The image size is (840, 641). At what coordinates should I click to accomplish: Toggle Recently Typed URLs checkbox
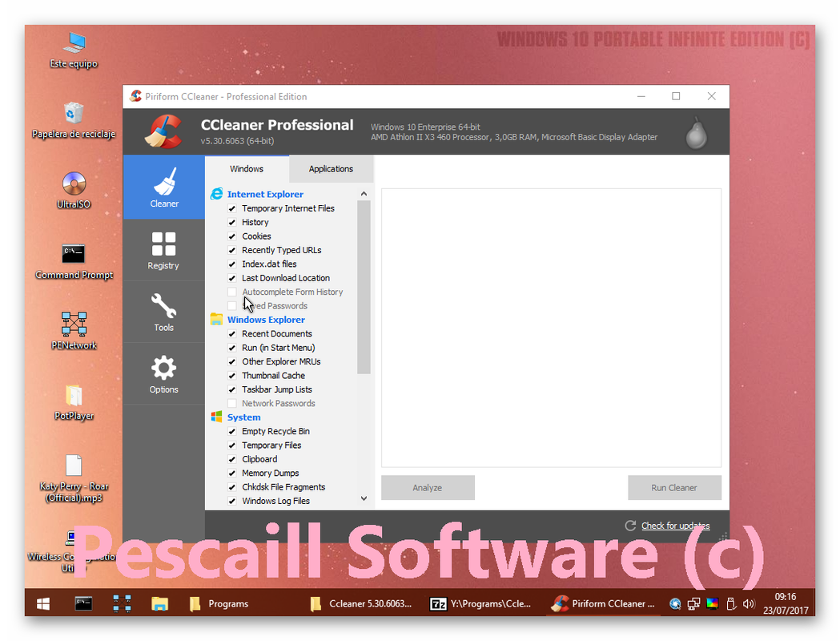[x=232, y=250]
